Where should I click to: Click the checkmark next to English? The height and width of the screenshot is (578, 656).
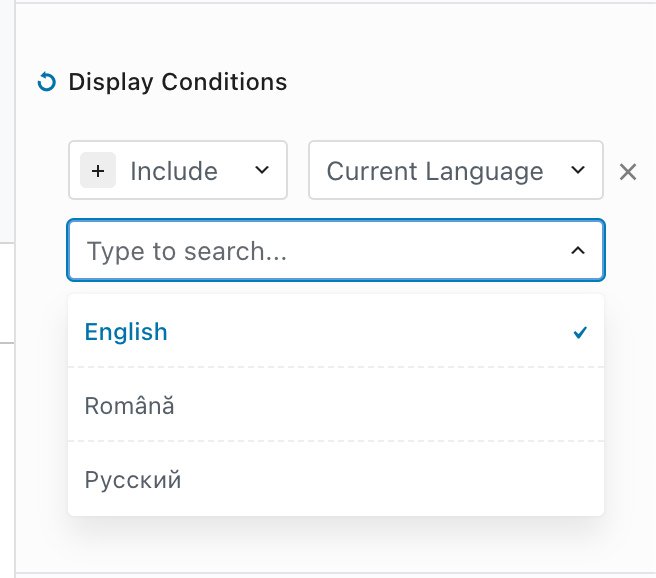tap(580, 332)
